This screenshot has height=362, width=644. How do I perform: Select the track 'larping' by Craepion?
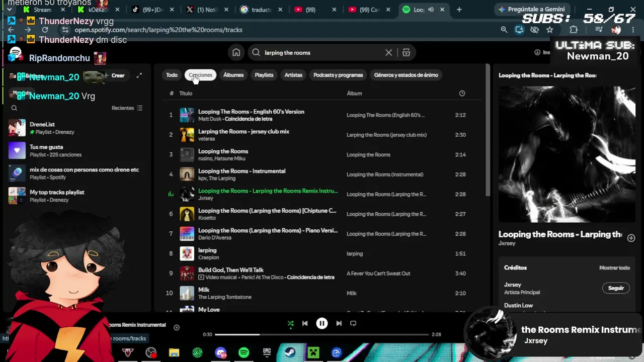(x=207, y=250)
